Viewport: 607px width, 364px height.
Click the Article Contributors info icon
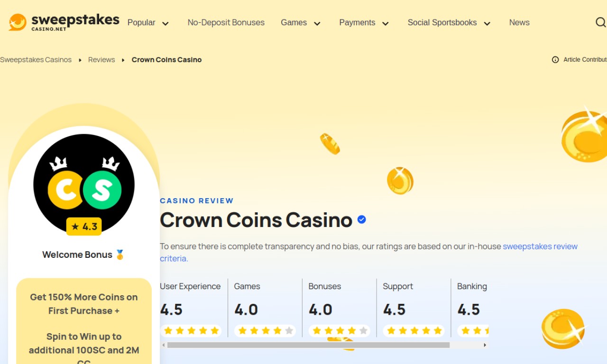pyautogui.click(x=555, y=60)
